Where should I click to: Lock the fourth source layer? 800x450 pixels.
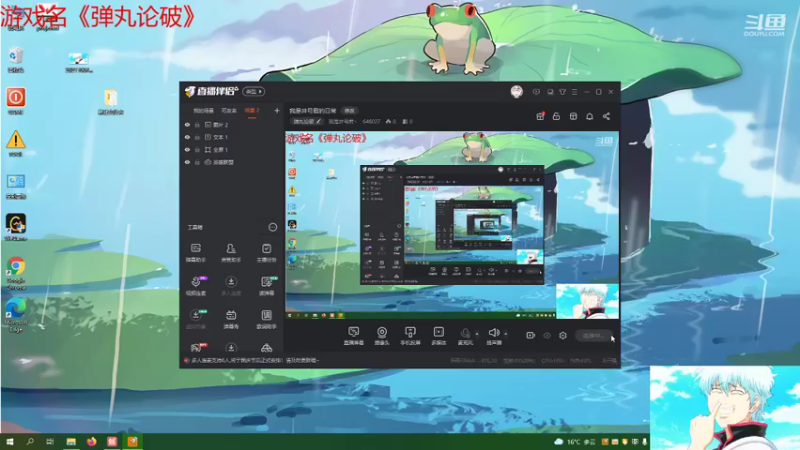pos(197,162)
